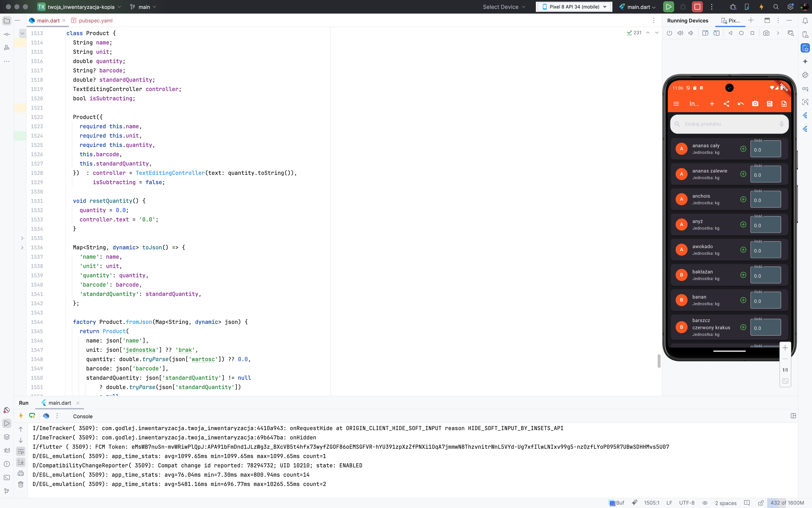Open main.dart run configuration dropdown
Screen dimensions: 812x508
638,7
